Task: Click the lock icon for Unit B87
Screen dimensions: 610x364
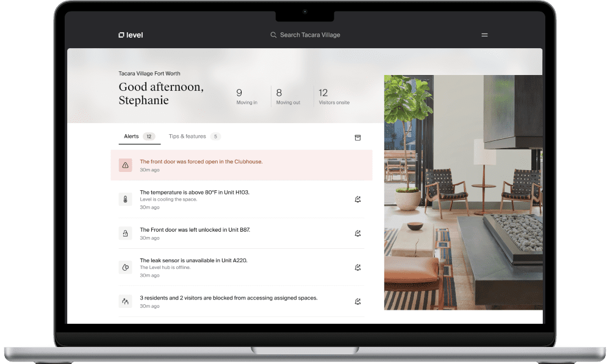Action: tap(125, 234)
